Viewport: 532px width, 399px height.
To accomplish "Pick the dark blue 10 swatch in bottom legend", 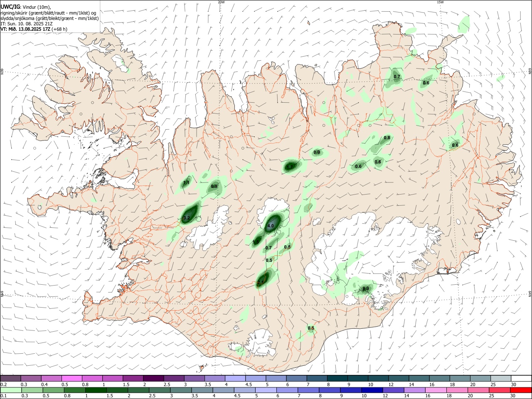I will click(371, 390).
